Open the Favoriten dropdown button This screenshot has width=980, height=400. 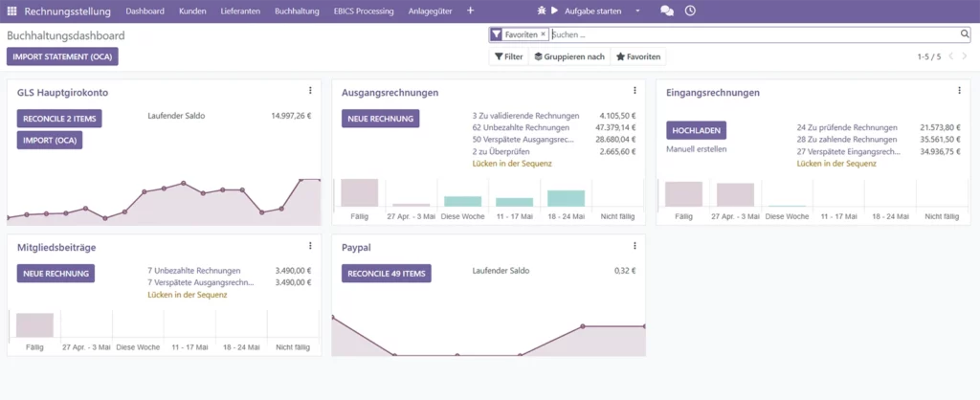(x=638, y=56)
